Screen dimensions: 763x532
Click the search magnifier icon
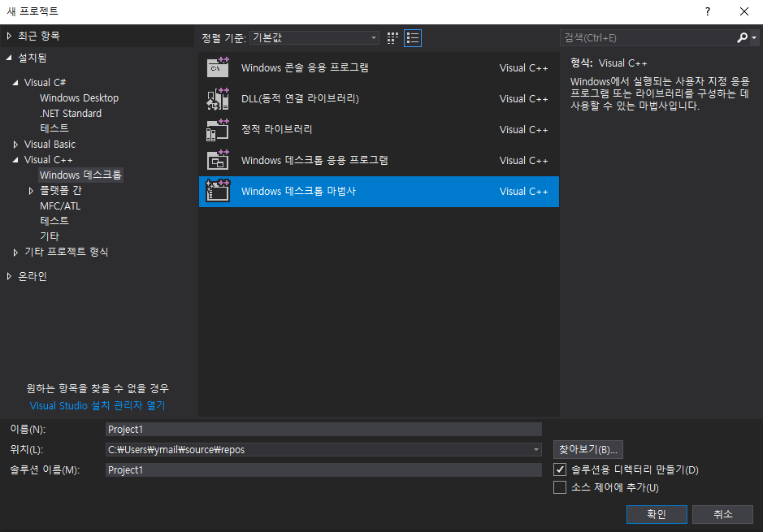[742, 37]
